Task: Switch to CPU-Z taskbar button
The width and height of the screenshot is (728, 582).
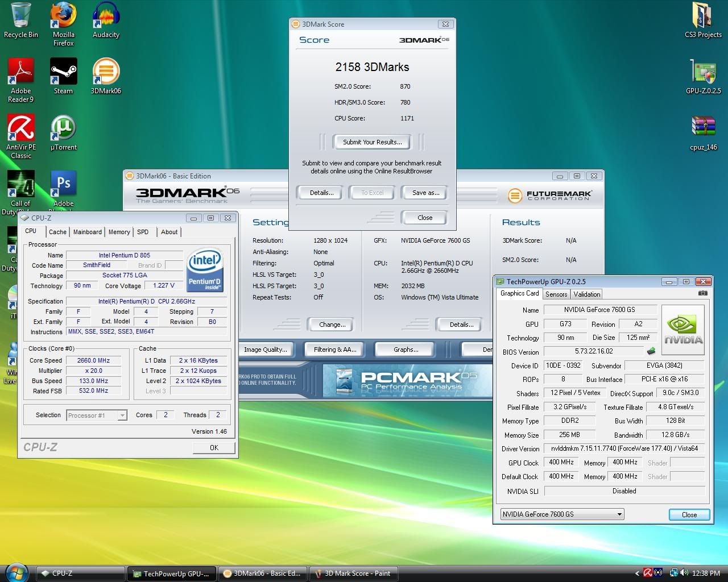Action: [81, 573]
